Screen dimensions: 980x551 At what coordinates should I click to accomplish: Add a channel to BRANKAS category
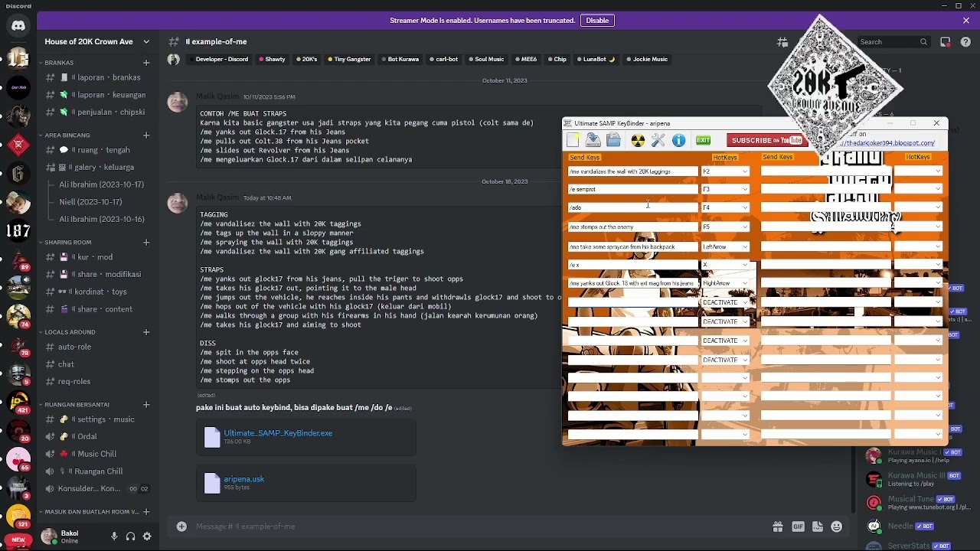click(146, 63)
